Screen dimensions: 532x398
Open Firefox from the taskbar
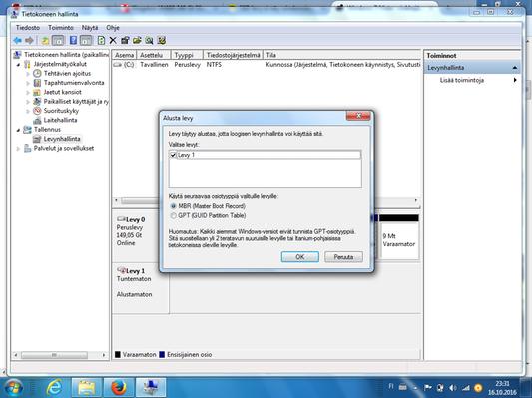118,387
